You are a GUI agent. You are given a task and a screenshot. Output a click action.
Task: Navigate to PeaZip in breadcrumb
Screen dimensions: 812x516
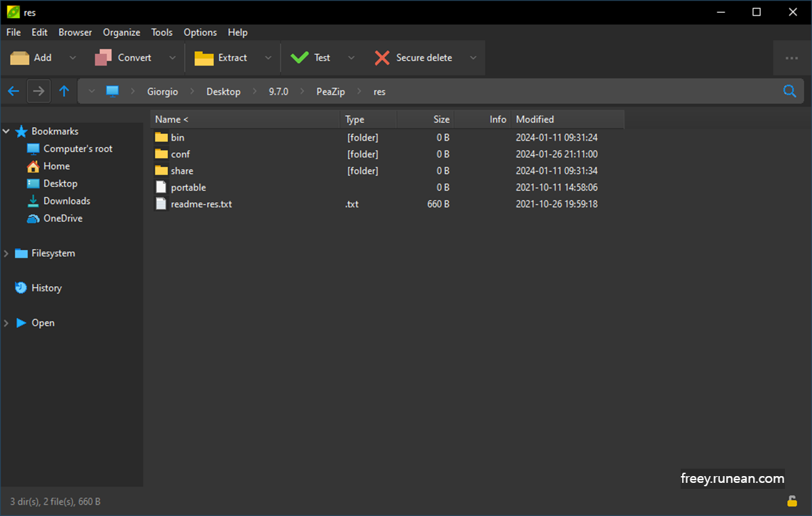click(331, 92)
